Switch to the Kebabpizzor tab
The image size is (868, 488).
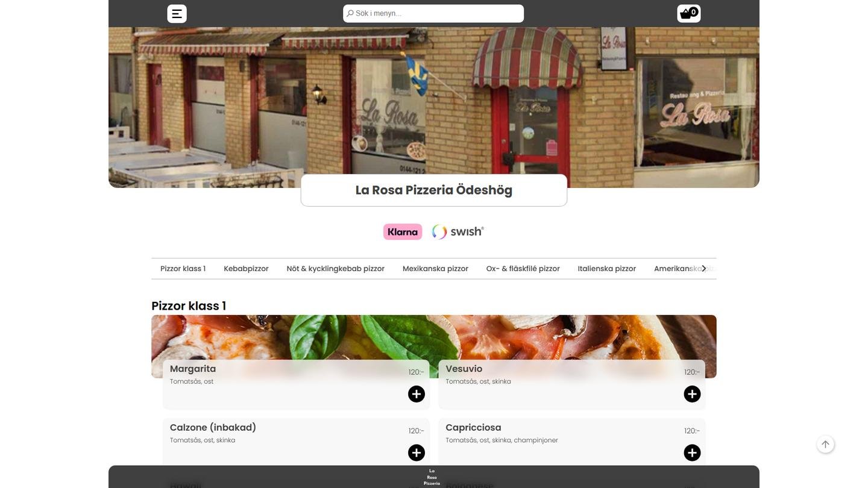pos(246,269)
